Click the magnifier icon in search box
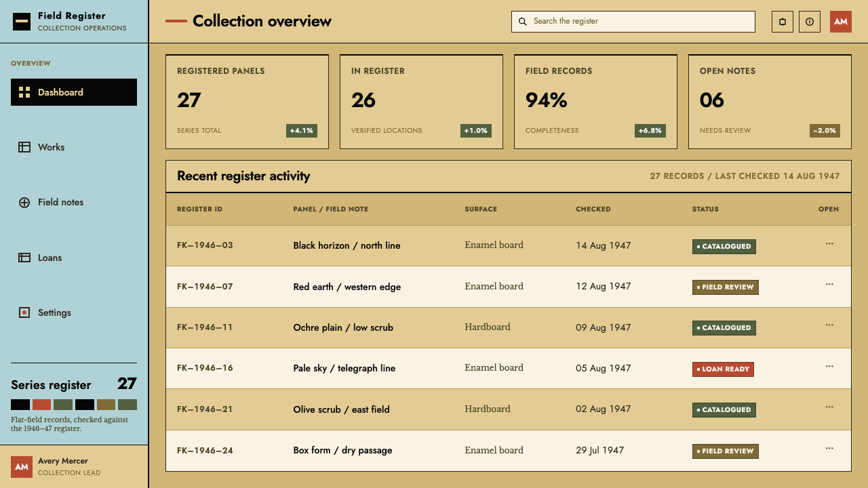 tap(523, 21)
